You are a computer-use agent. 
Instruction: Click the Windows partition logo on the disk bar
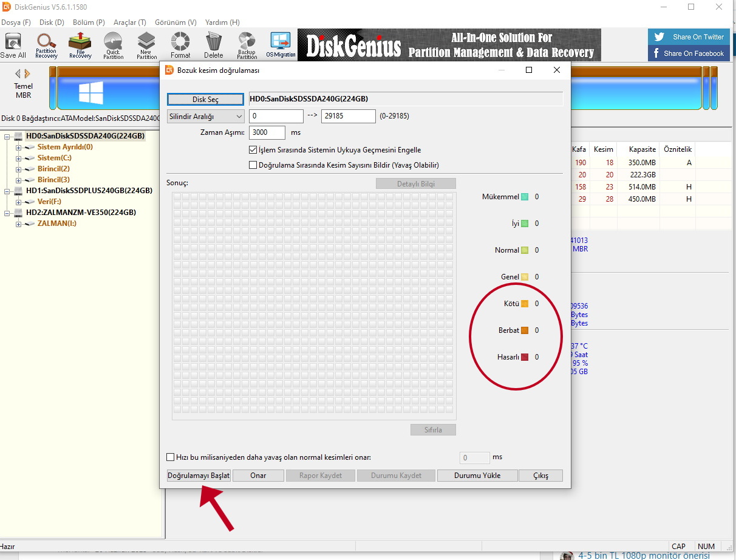click(91, 93)
